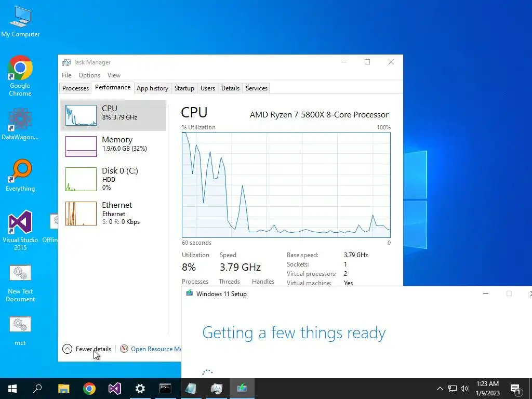Click the 8% Utilization value
This screenshot has height=399, width=532.
189,267
